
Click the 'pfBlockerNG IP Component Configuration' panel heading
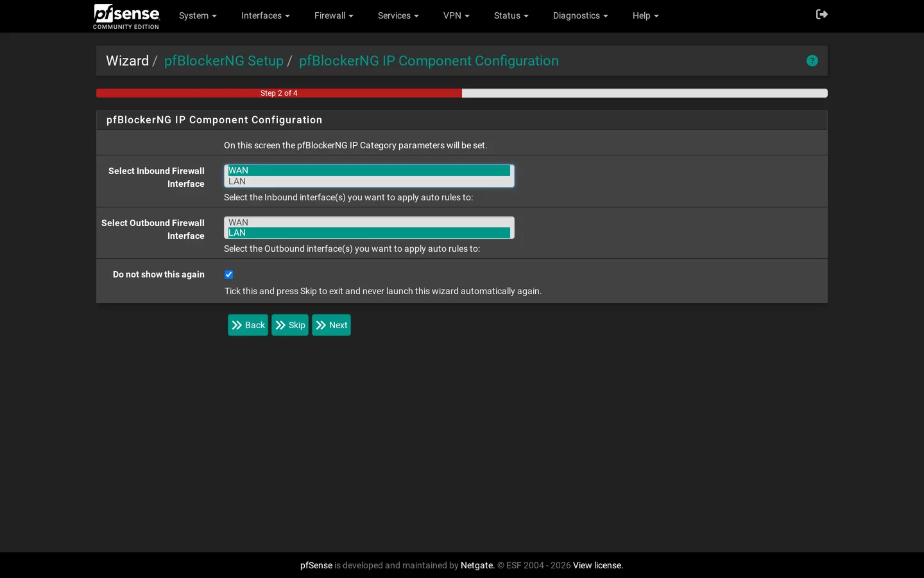pyautogui.click(x=214, y=120)
